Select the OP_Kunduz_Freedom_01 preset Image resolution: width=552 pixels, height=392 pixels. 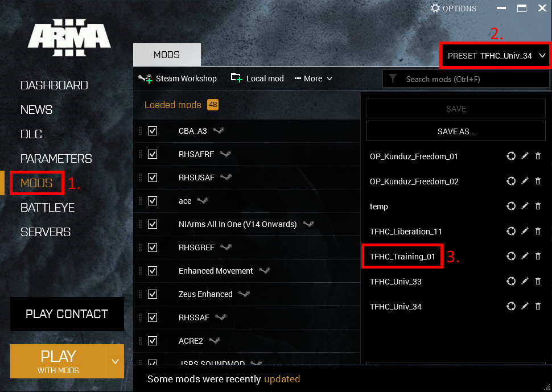pyautogui.click(x=414, y=156)
